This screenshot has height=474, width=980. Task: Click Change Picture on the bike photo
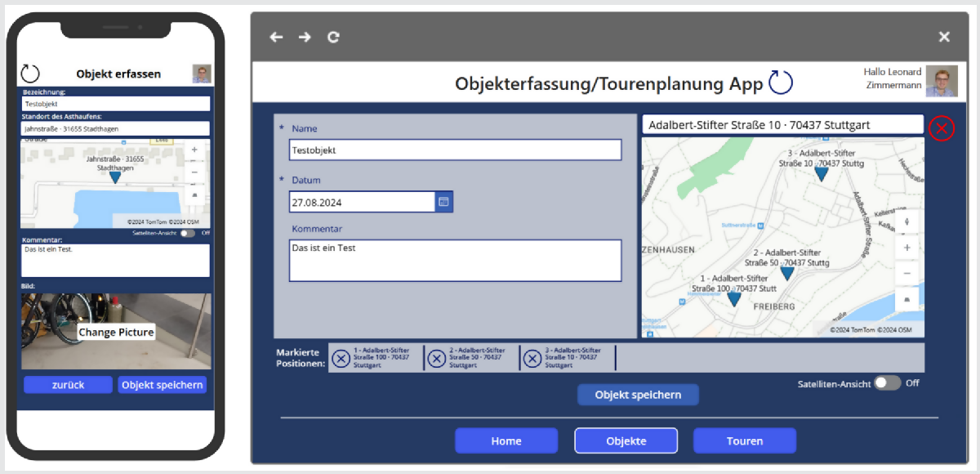(x=115, y=330)
